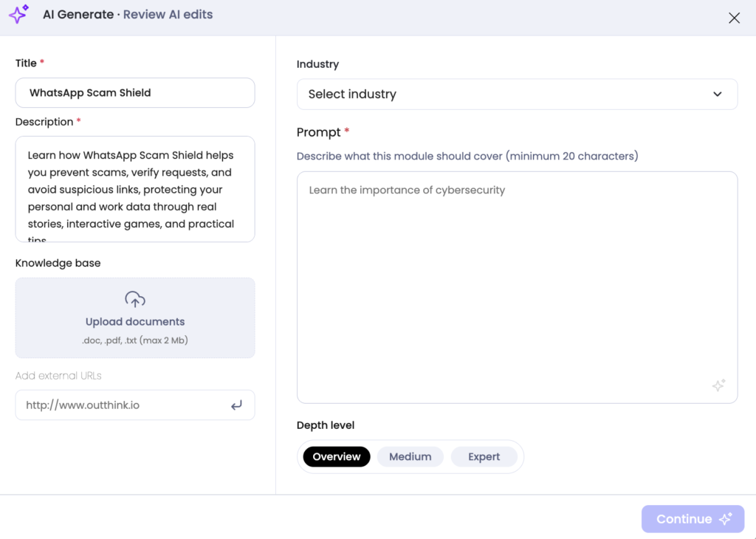Click into the Description text area
Viewport: 756px width, 539px height.
pos(135,189)
